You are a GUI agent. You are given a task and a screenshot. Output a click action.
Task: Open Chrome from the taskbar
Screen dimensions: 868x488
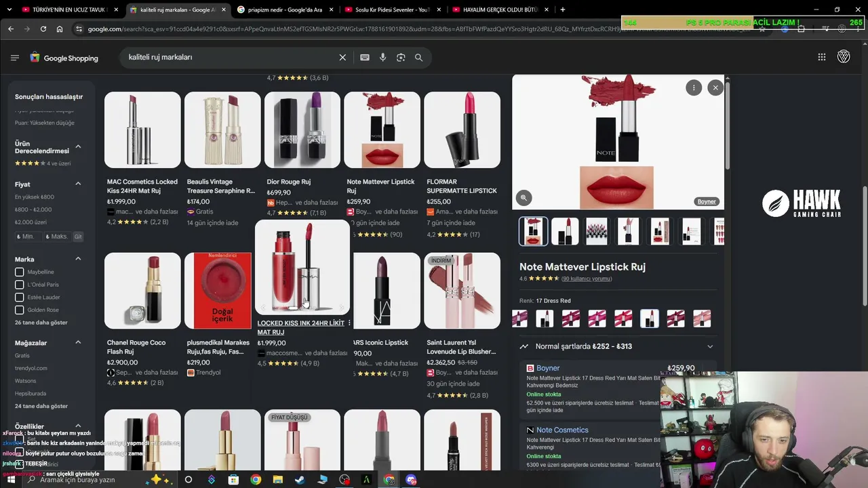click(256, 480)
